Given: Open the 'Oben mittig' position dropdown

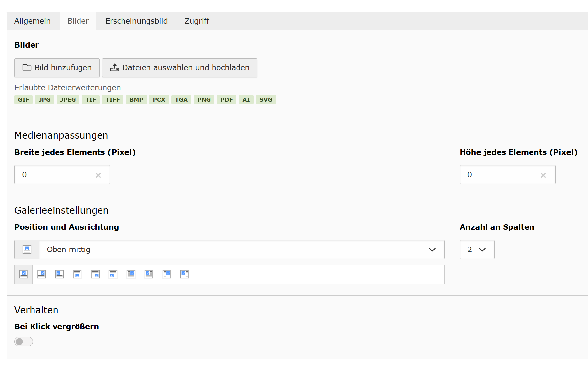Looking at the screenshot, I should tap(242, 250).
